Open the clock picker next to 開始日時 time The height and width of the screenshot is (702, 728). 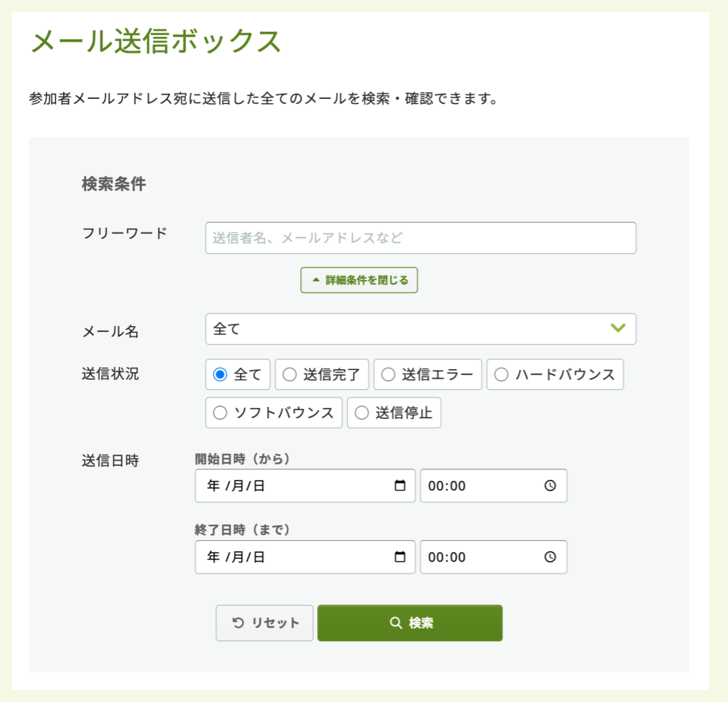550,486
